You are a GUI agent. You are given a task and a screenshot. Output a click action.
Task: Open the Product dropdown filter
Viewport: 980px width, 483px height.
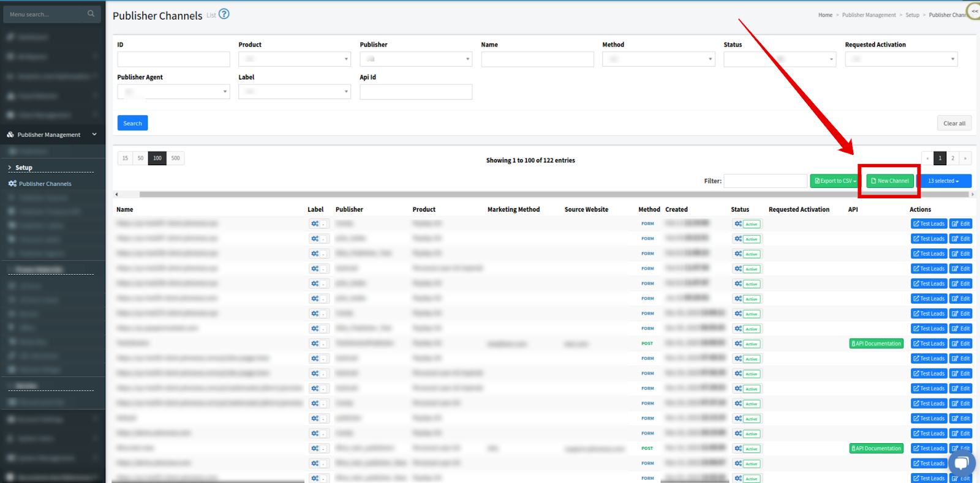click(294, 59)
